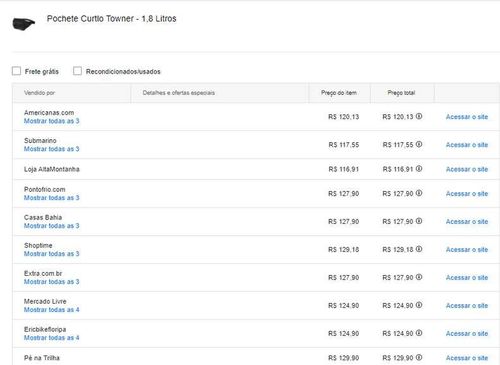Open Acessar o site for Loja AltaMontanha
Viewport: 500px width, 365px height.
[x=467, y=169]
